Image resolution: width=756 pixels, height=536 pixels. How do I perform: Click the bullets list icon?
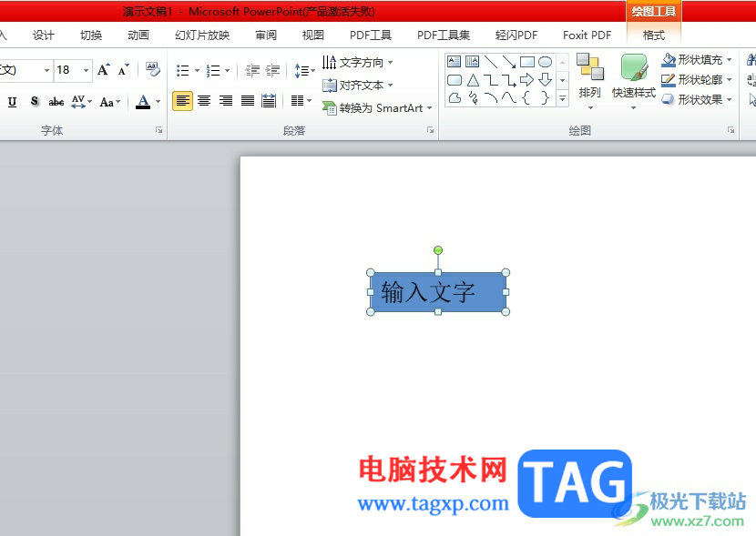pyautogui.click(x=183, y=71)
